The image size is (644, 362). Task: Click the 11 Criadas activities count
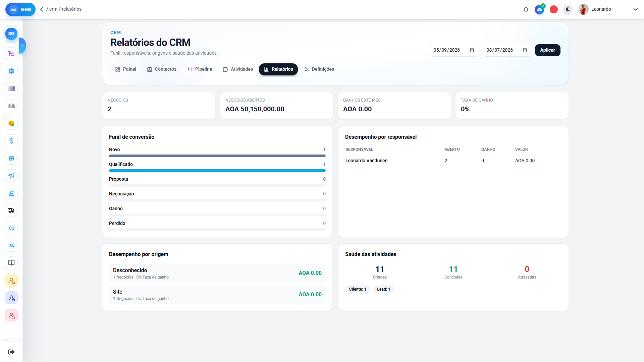(x=380, y=269)
